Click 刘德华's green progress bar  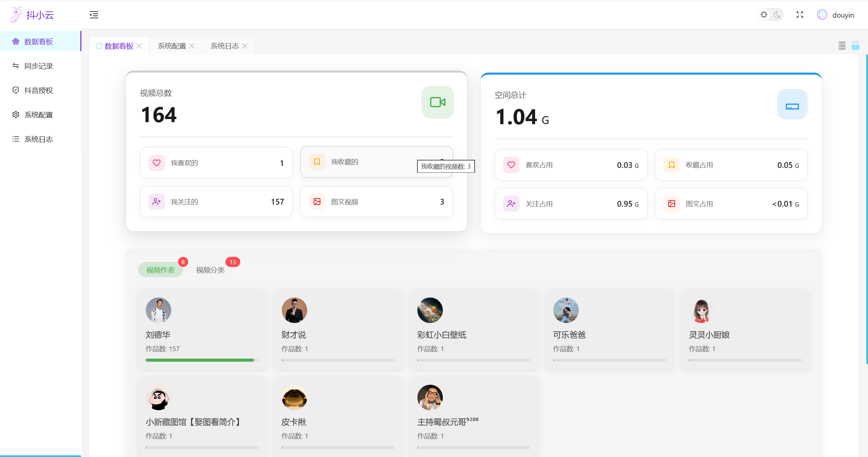click(200, 360)
